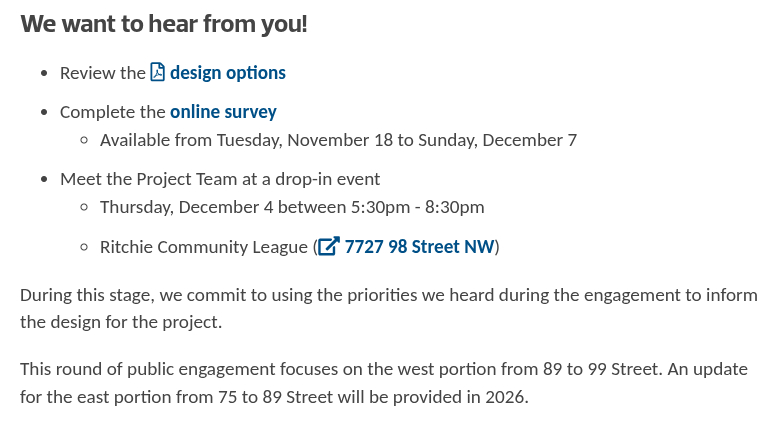Click the "Complete the" text
Screen dimensions: 779x422
112,112
